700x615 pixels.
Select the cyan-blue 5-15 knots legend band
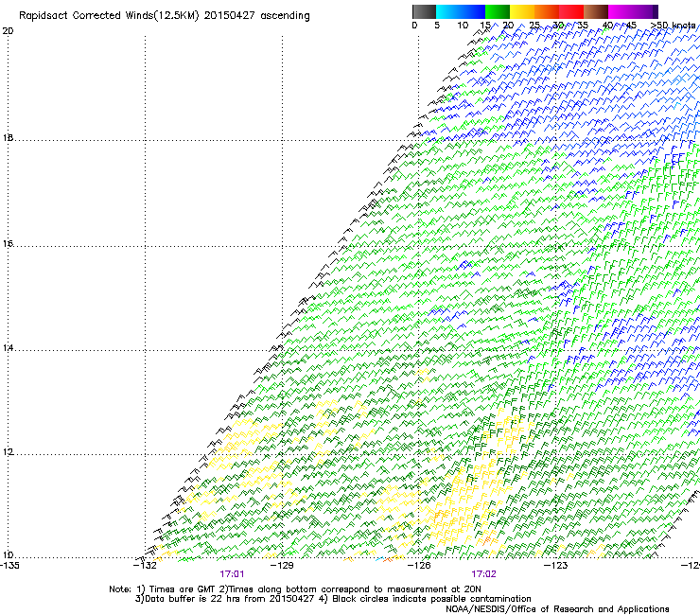click(461, 11)
